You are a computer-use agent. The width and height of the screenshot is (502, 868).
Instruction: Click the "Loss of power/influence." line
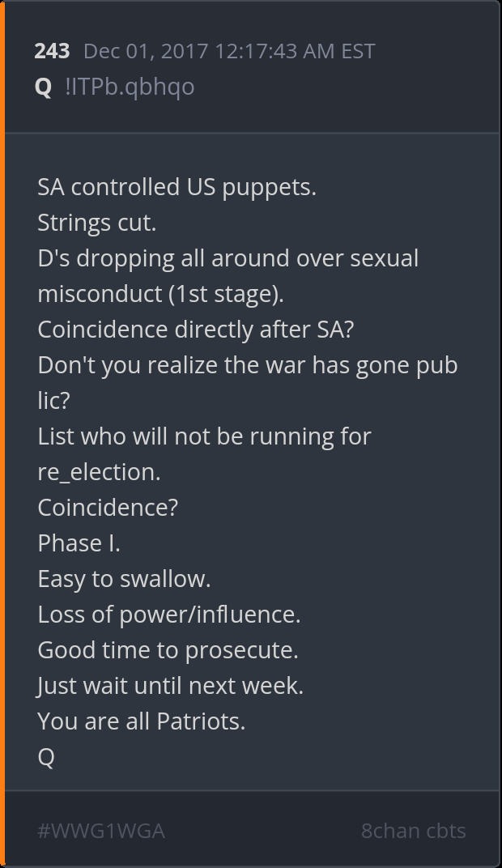[168, 615]
